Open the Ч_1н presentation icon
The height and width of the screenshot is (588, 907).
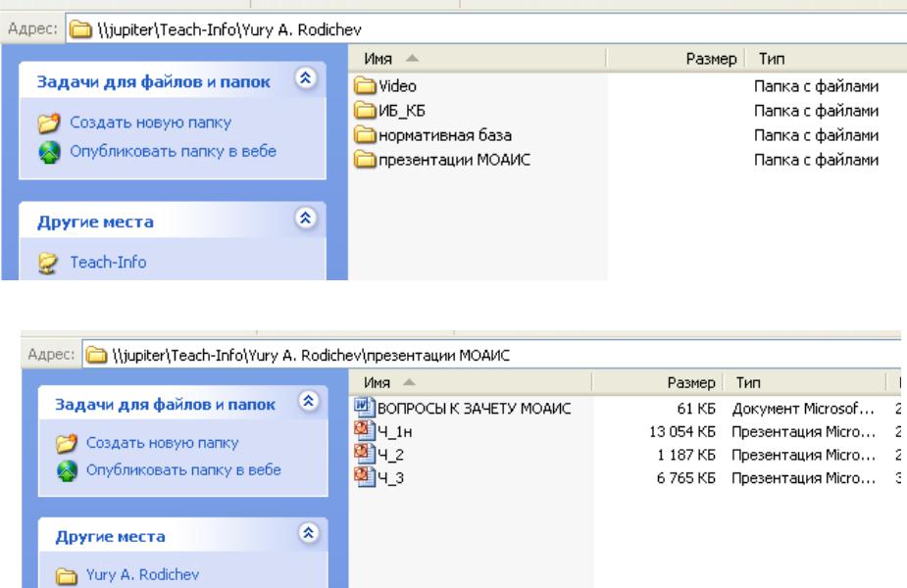(365, 431)
